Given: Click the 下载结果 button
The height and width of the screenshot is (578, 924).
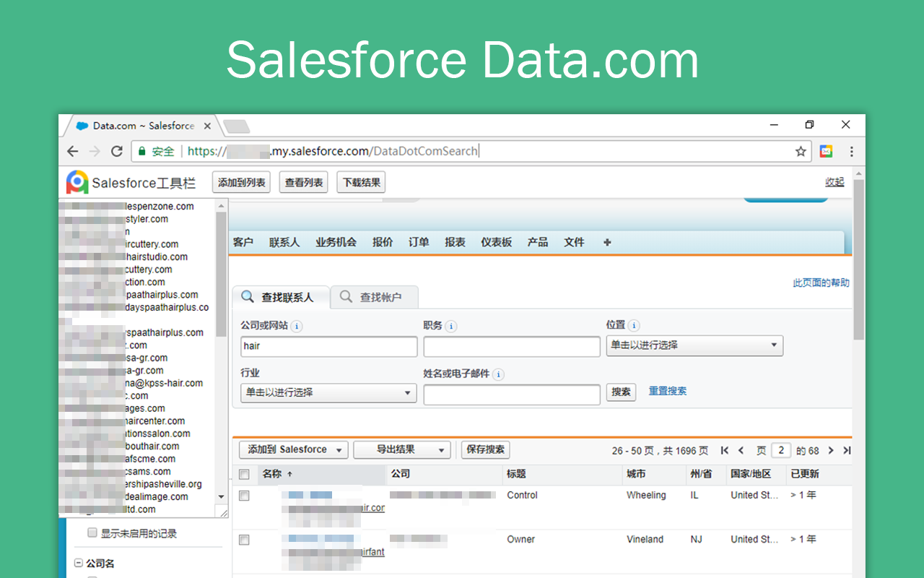Looking at the screenshot, I should [361, 183].
